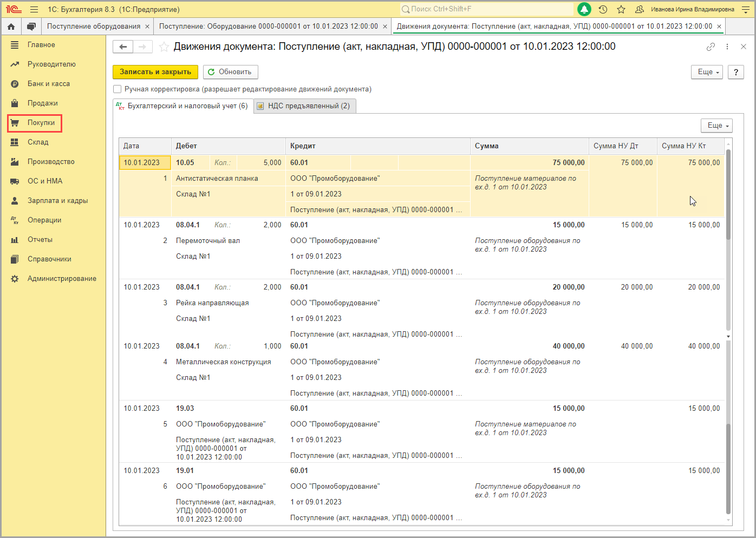Open the main hamburger menu
This screenshot has height=538, width=756.
(34, 9)
